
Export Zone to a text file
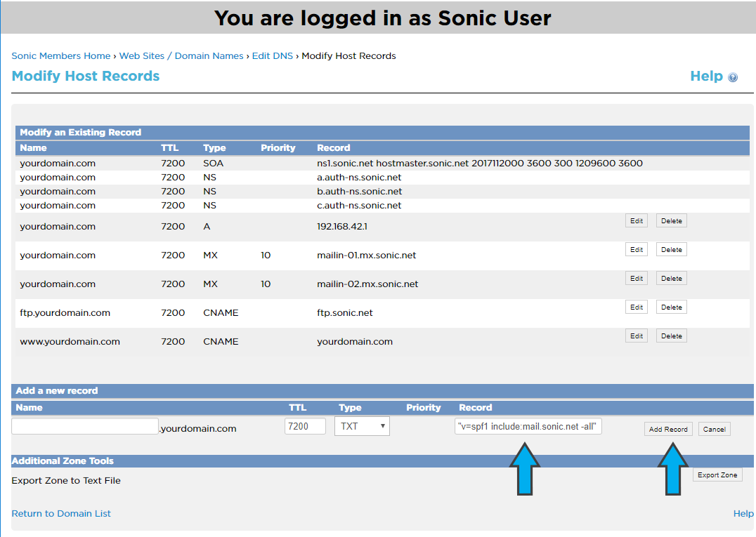[x=717, y=475]
